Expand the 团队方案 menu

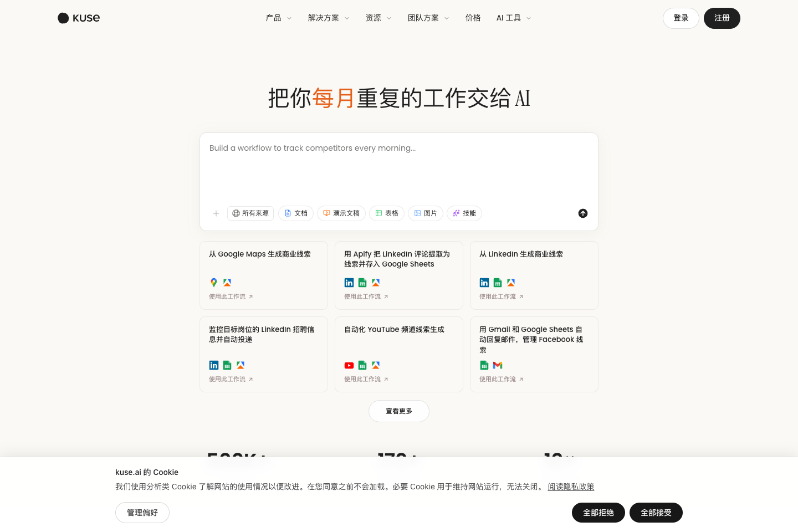pos(428,18)
